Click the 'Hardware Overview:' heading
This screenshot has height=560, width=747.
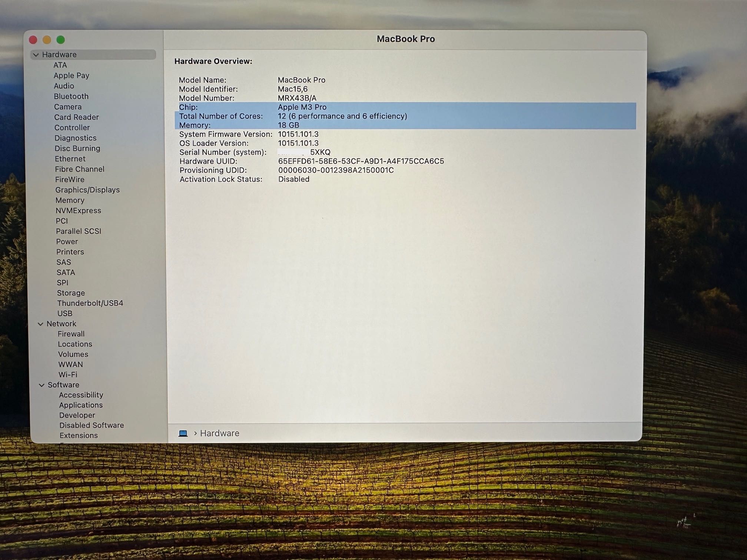(213, 61)
